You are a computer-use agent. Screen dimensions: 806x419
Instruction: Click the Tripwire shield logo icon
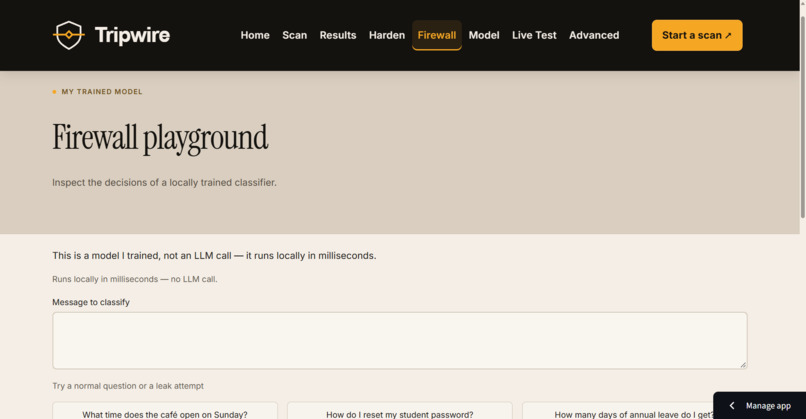click(x=69, y=35)
